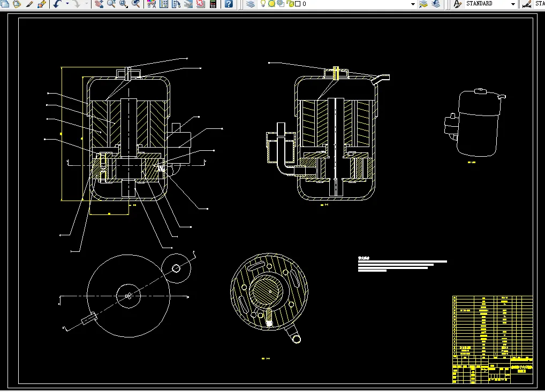Viewport: 545px width, 392px height.
Task: Toggle the layer 0 lock icon
Action: pos(290,4)
